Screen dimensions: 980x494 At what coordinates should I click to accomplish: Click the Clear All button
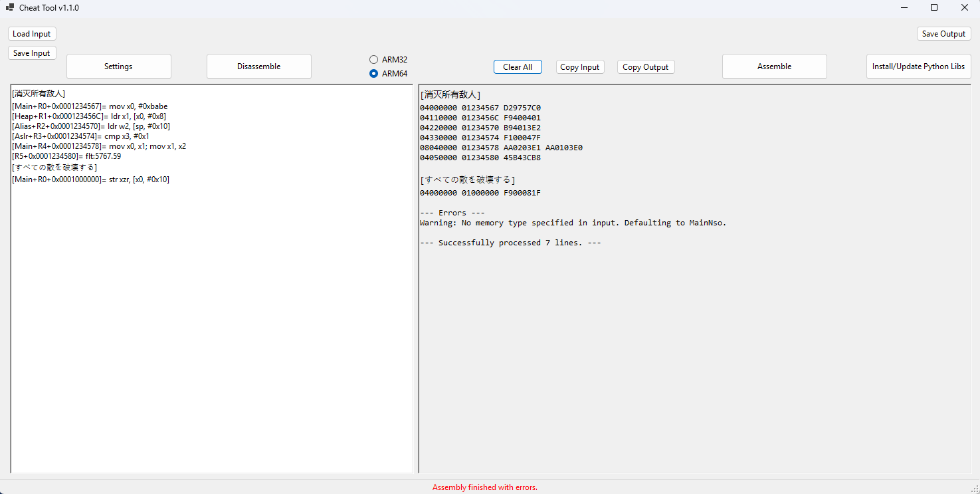tap(518, 67)
